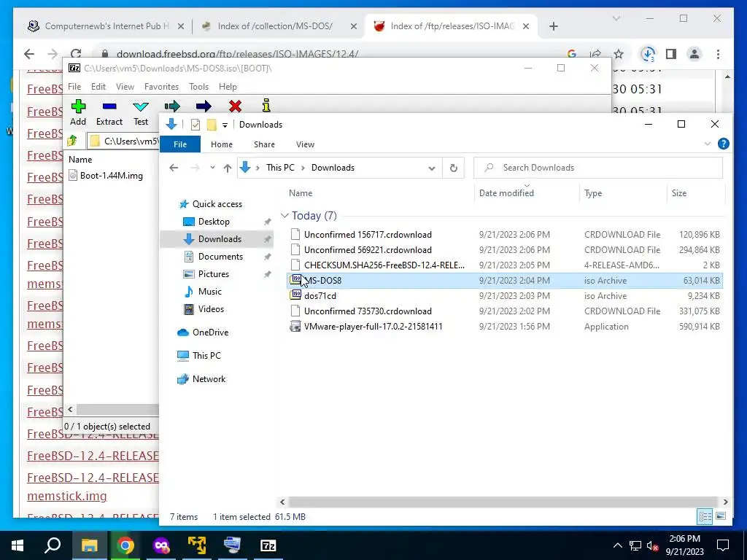Screen dimensions: 747x560
Task: Open the Chrome three-dot menu
Action: coord(718,54)
